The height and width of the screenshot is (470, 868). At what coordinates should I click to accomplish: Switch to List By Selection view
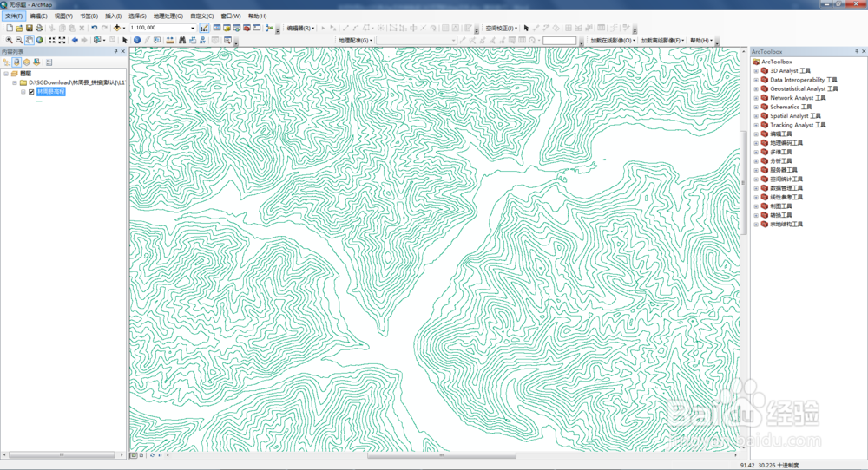coord(36,62)
